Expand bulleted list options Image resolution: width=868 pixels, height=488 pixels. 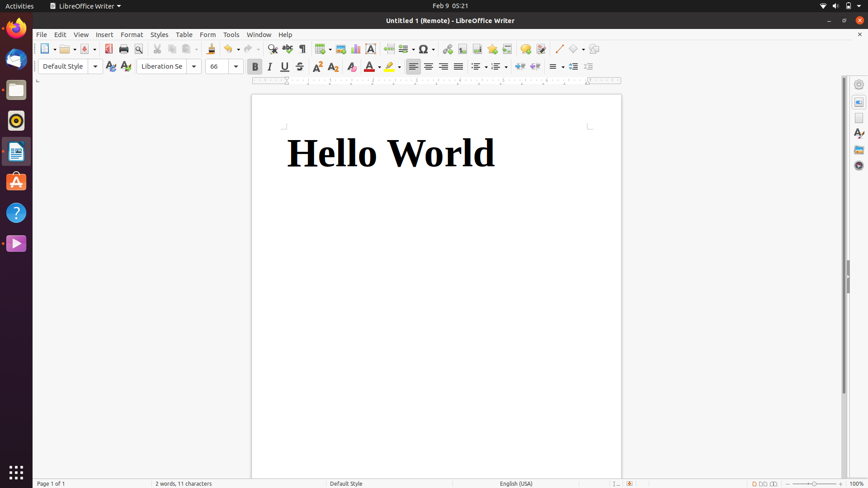point(486,67)
